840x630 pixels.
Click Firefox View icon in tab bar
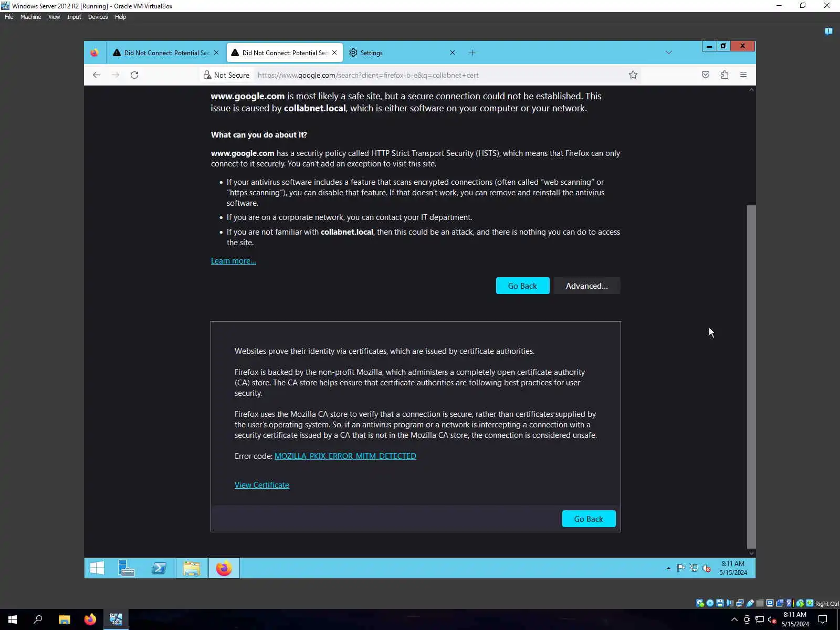point(94,52)
